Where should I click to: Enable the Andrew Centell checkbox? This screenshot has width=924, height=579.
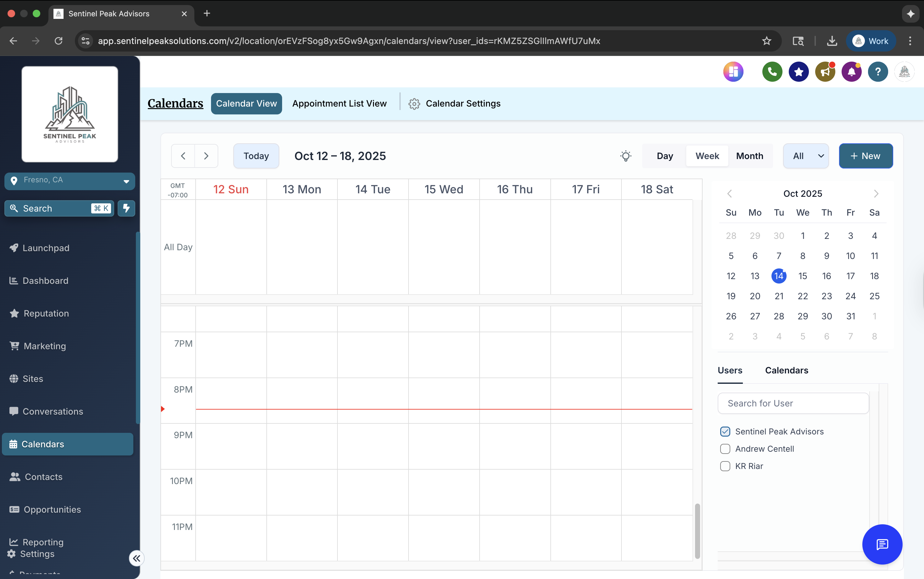(725, 449)
